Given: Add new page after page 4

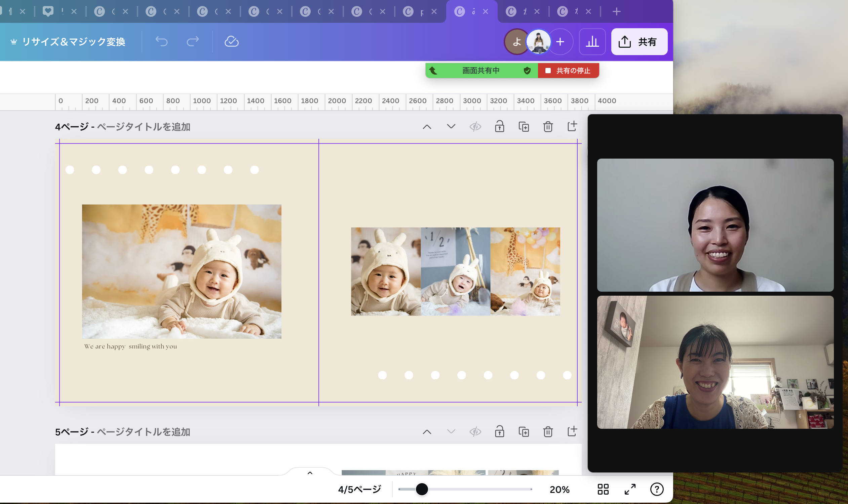Looking at the screenshot, I should point(572,126).
